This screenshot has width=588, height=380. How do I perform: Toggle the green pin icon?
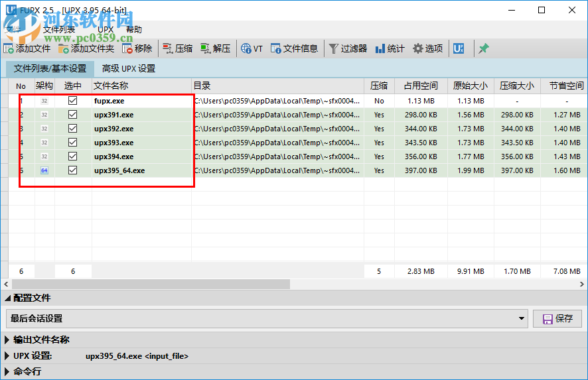tap(483, 48)
